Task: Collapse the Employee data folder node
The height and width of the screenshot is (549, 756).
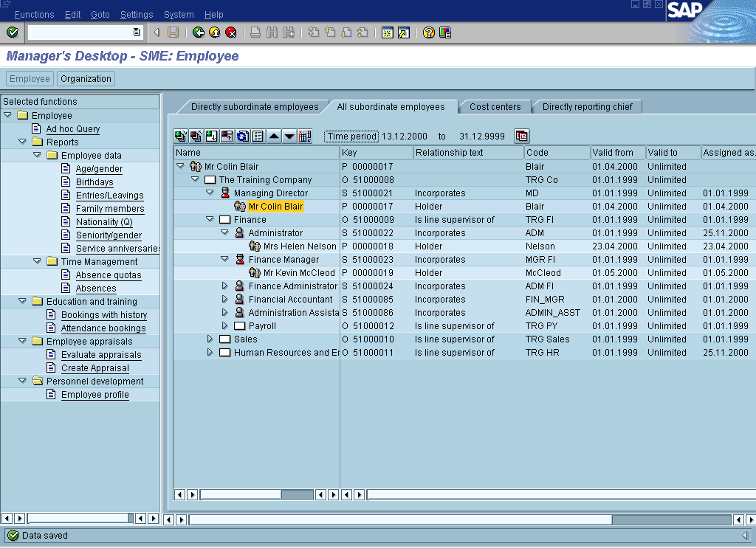Action: click(37, 155)
